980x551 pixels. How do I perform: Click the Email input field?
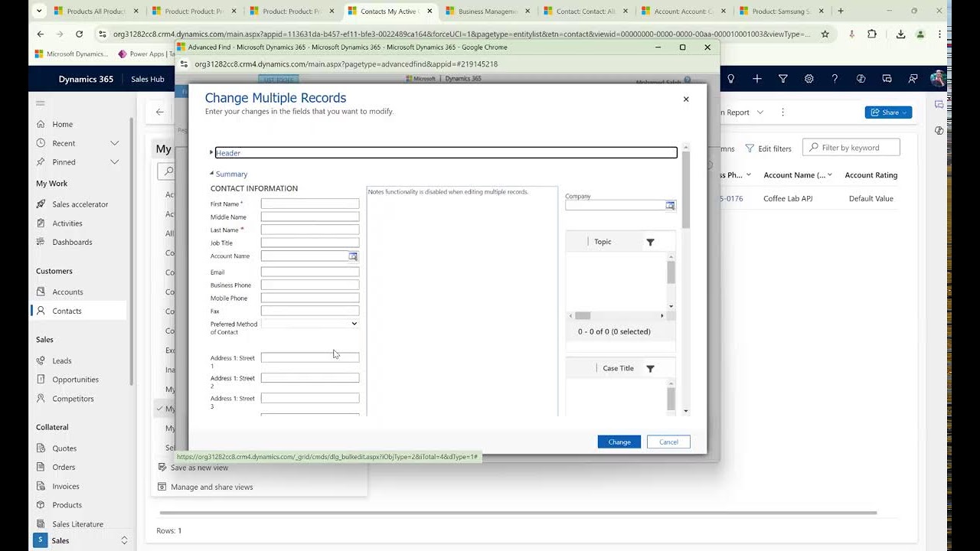310,272
